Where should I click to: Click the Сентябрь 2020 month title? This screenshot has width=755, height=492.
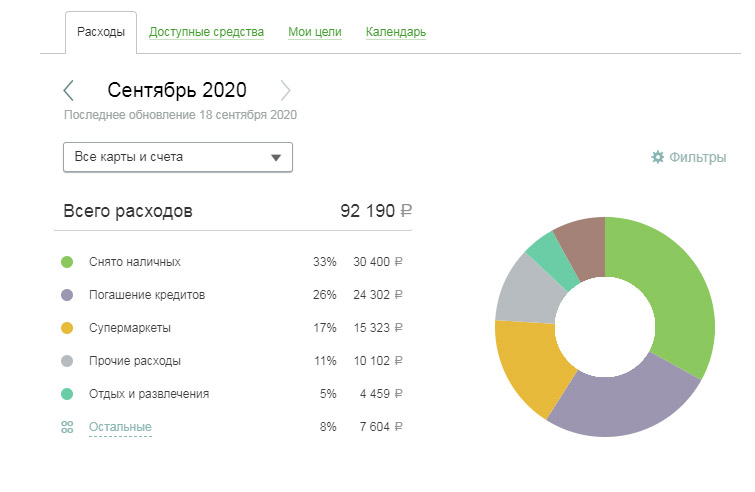click(177, 90)
